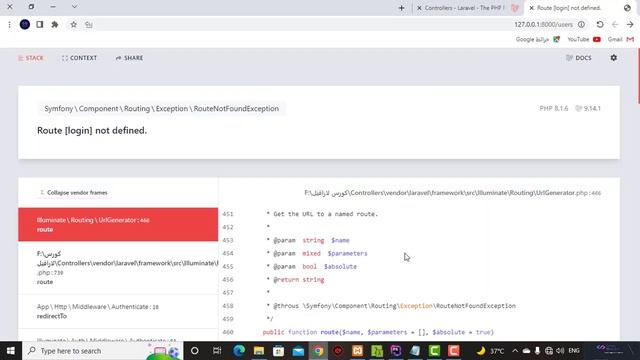This screenshot has width=640, height=360.
Task: Open the Gmail bookmark
Action: (x=621, y=39)
